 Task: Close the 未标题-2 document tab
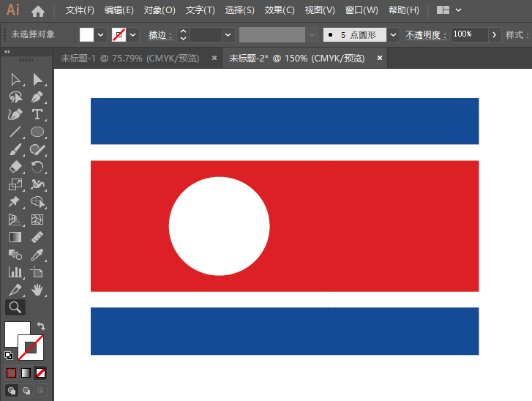pyautogui.click(x=380, y=58)
